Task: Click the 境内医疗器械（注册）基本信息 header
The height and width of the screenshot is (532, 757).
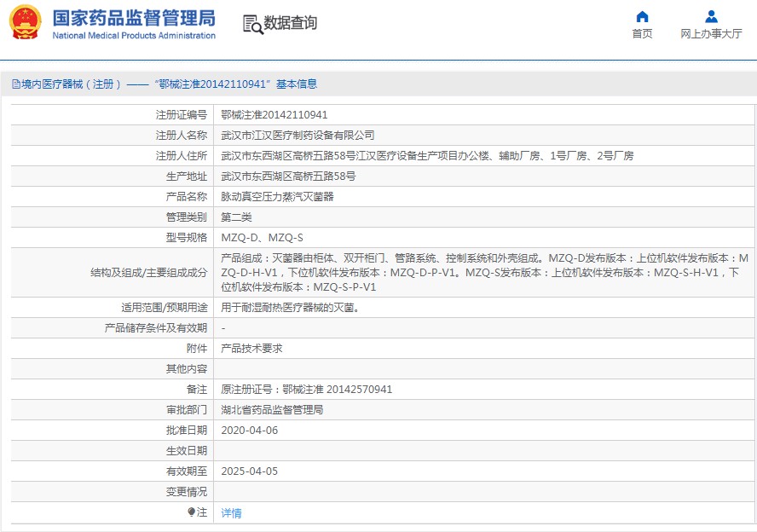Action: [x=165, y=84]
